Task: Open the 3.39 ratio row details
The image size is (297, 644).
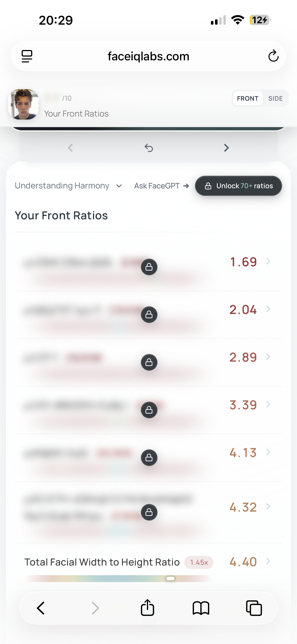Action: click(x=149, y=410)
